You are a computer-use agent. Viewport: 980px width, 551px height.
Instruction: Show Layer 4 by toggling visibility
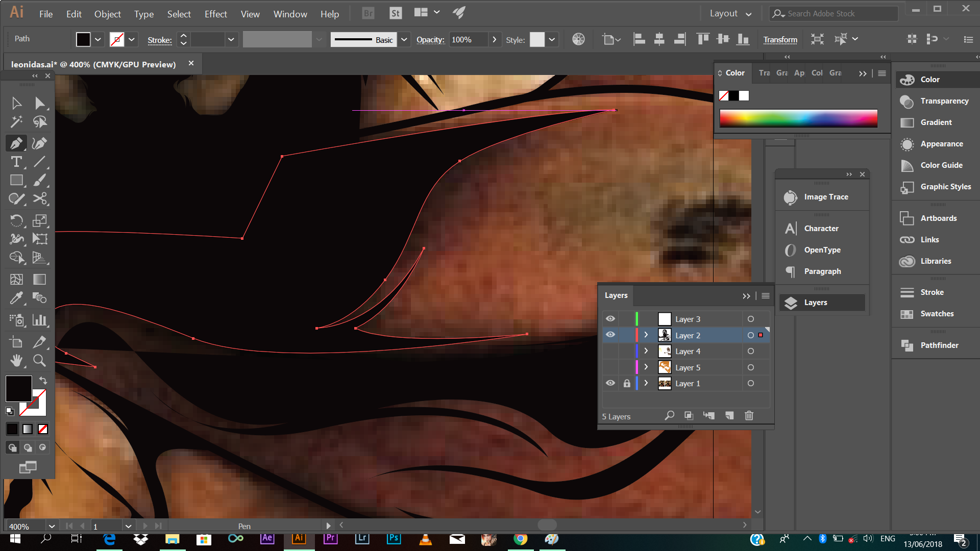(610, 352)
